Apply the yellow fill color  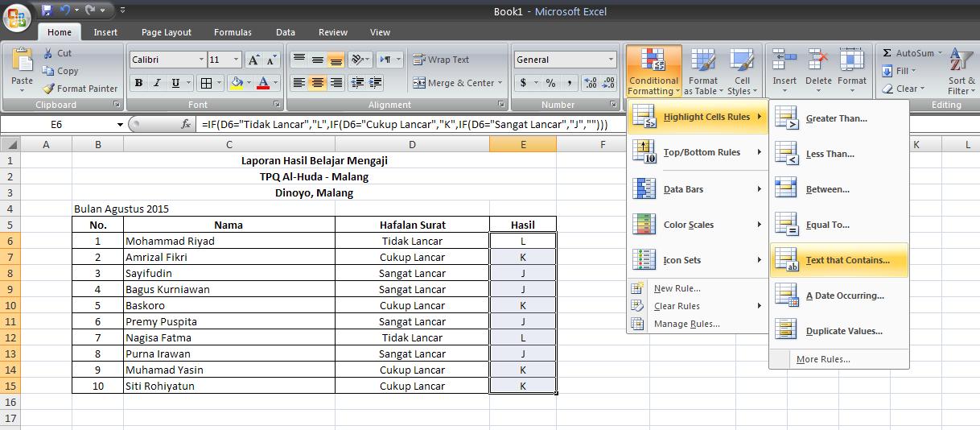pos(237,83)
